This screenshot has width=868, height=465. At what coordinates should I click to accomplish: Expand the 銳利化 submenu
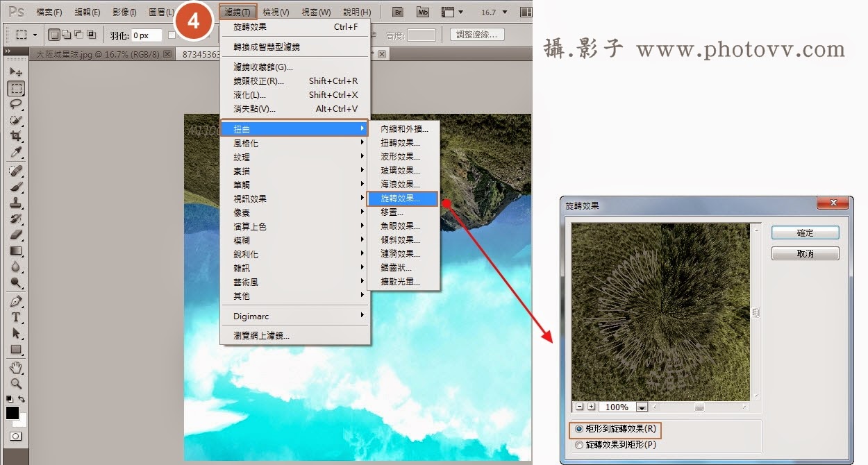pyautogui.click(x=295, y=254)
